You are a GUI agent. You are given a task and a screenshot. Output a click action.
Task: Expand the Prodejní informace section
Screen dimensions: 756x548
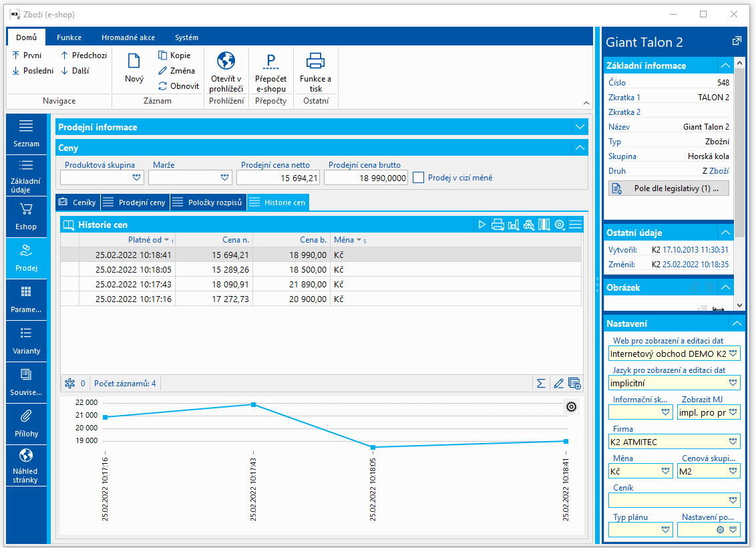click(579, 127)
